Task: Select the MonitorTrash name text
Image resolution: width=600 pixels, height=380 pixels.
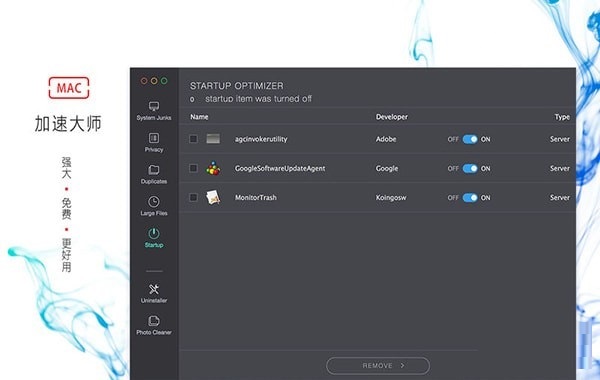Action: tap(256, 197)
